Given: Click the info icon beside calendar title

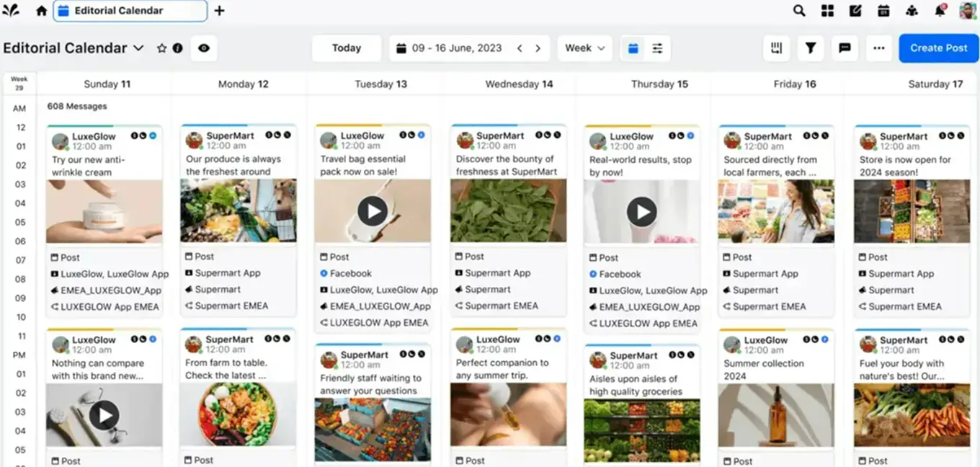Looking at the screenshot, I should [x=177, y=48].
